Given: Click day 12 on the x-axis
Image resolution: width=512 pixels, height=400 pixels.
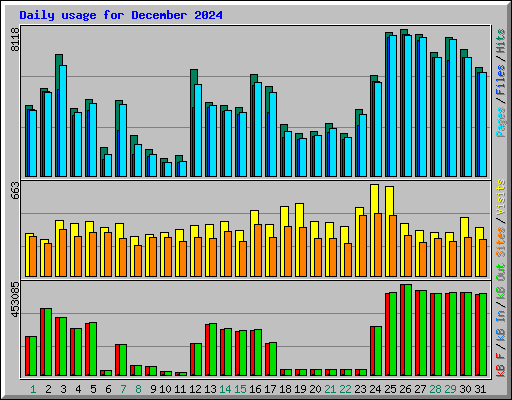Looking at the screenshot, I should coord(195,389).
